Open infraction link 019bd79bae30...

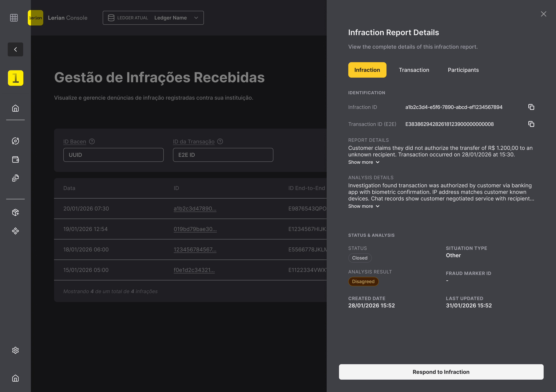pyautogui.click(x=195, y=229)
